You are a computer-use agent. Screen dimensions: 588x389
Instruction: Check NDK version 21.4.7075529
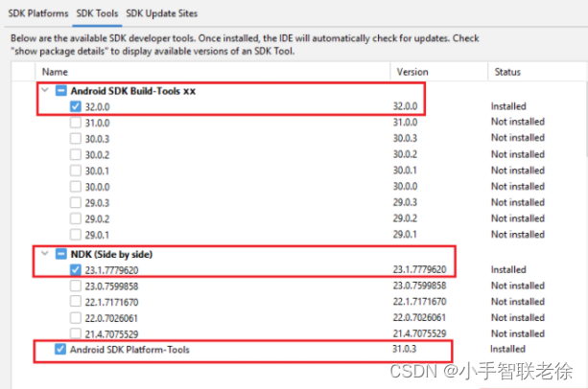tap(76, 333)
